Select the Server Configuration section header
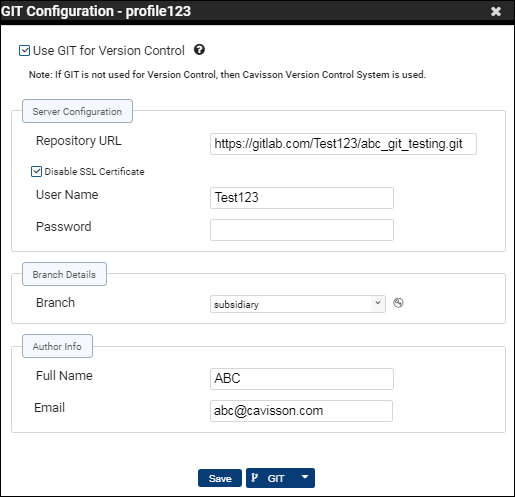This screenshot has width=515, height=497. tap(77, 111)
